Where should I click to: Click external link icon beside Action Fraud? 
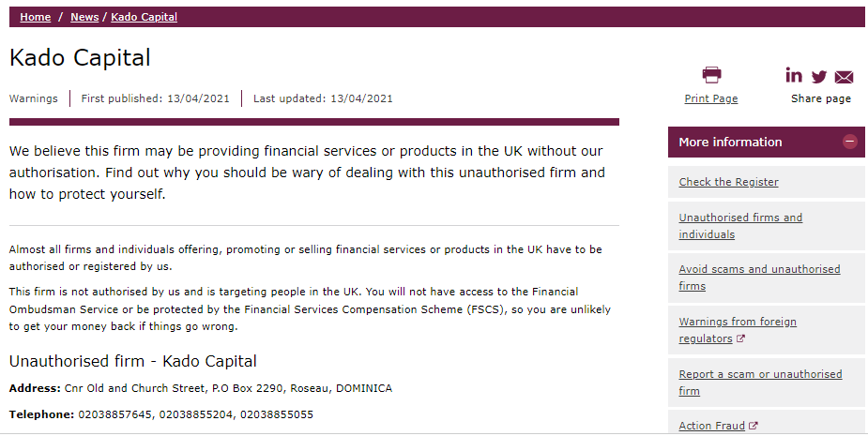753,426
